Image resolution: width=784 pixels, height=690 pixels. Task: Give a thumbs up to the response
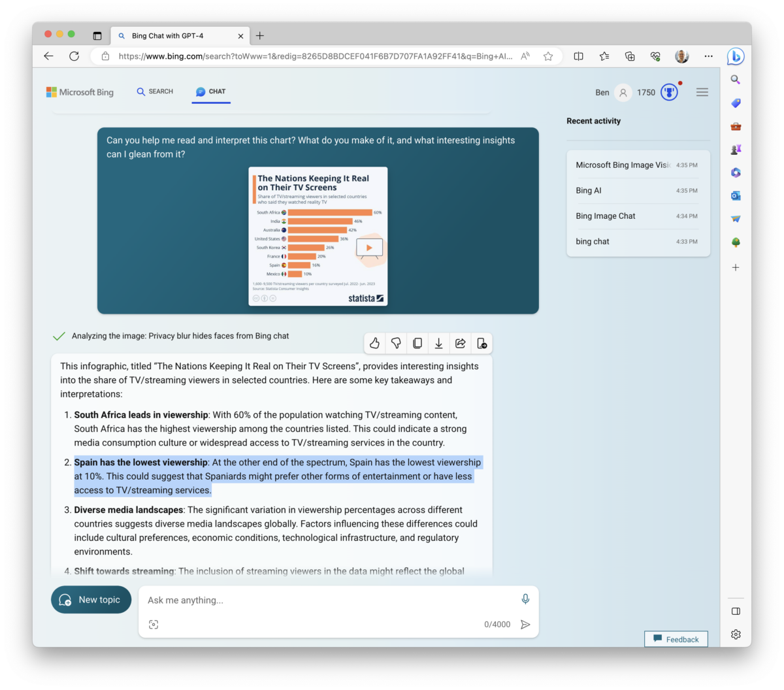[374, 343]
